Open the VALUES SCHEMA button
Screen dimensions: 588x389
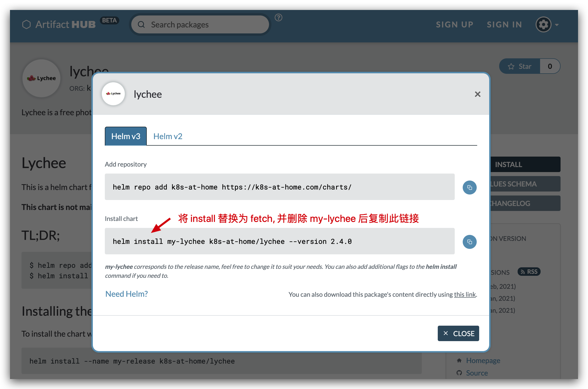[x=525, y=184]
